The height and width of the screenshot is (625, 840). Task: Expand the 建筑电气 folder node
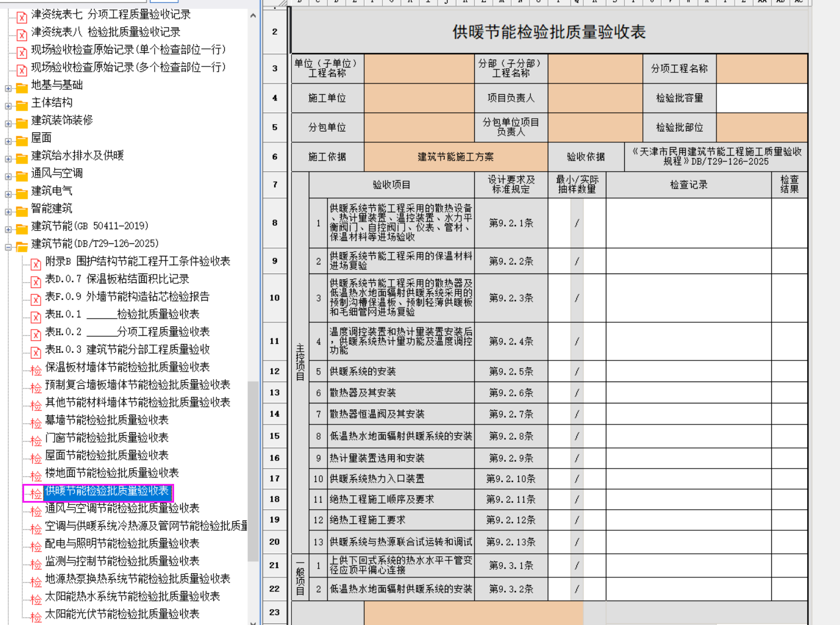tap(8, 194)
